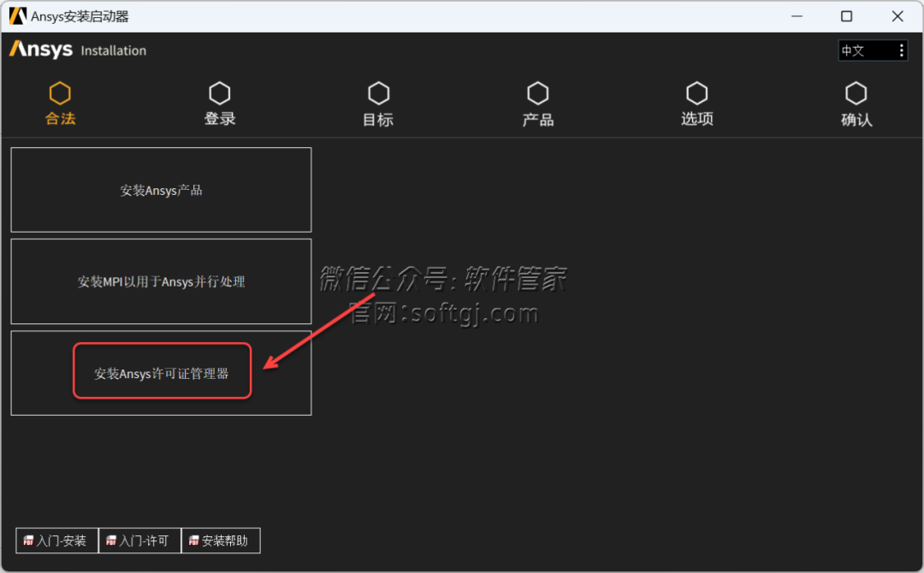Minimize the Ansys安装启动器 window
Viewport: 924px width, 573px height.
click(x=797, y=16)
